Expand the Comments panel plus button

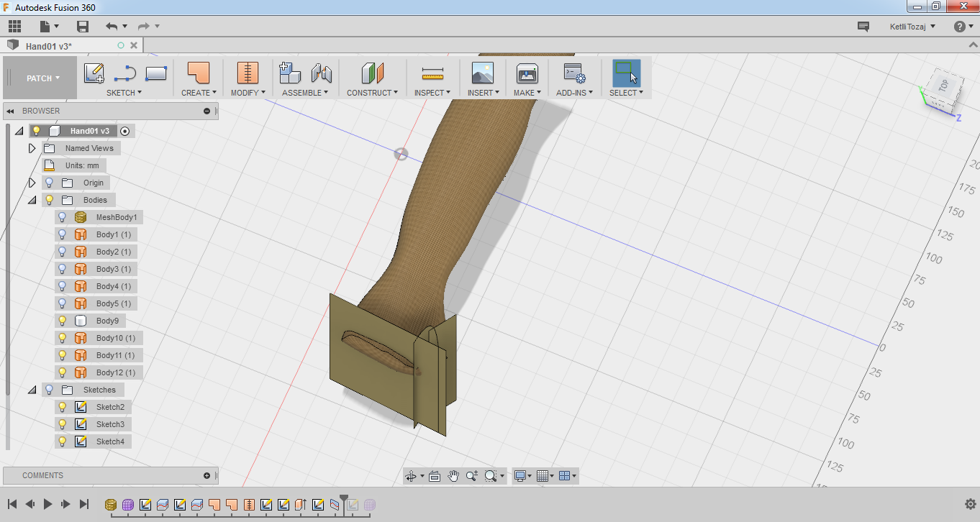pos(207,476)
